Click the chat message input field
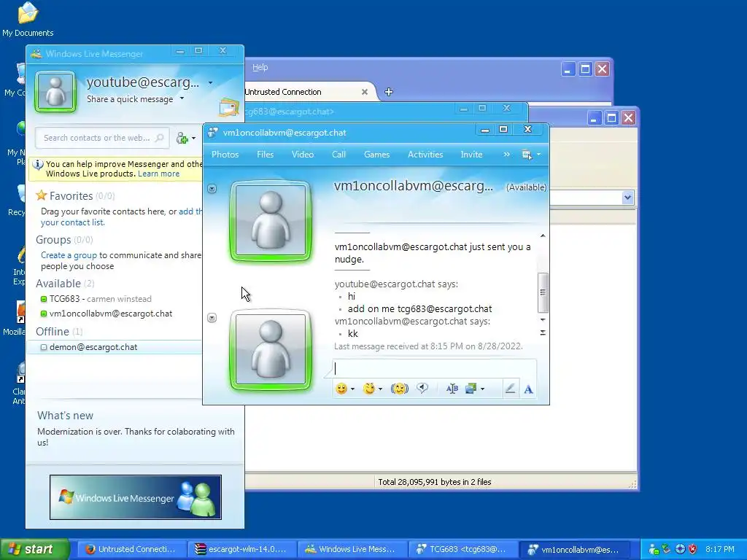 click(x=435, y=368)
